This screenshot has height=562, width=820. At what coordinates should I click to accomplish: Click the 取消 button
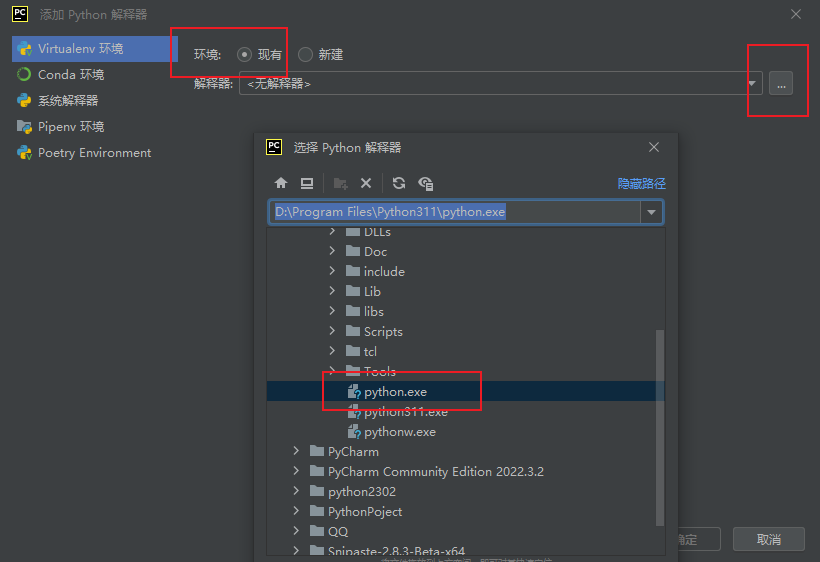769,539
